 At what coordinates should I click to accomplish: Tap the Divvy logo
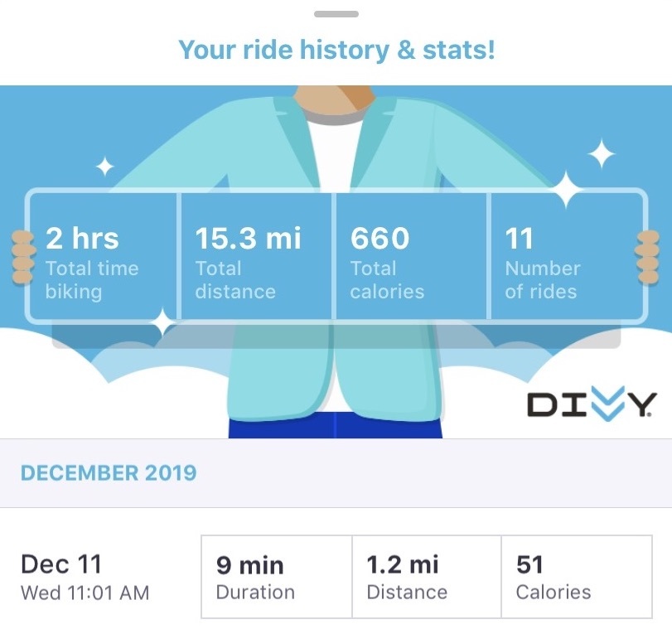coord(591,404)
